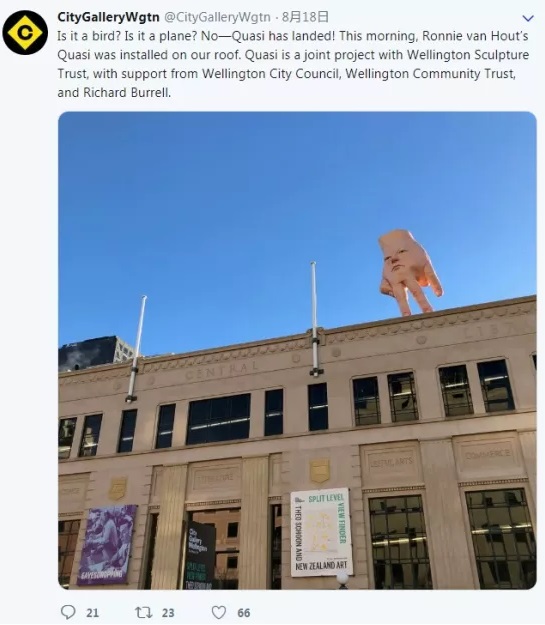Click the Split Level View Finder banner in photo

click(321, 532)
